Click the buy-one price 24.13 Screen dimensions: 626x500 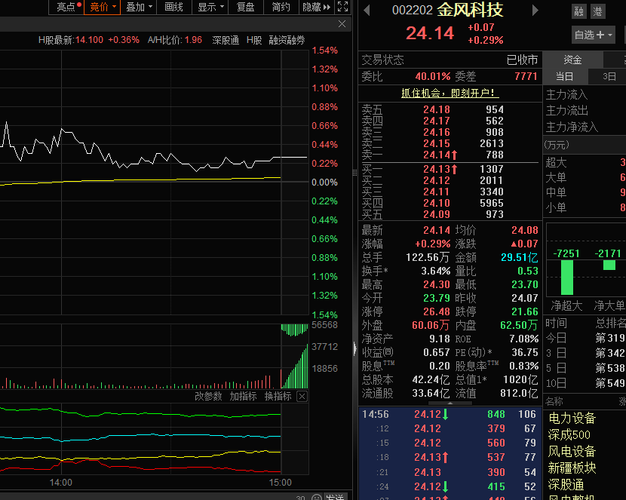[x=436, y=169]
